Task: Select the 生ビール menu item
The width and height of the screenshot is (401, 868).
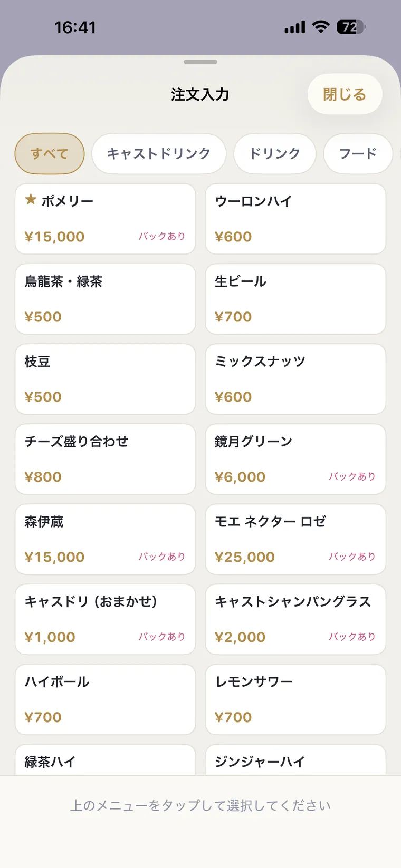Action: coord(295,299)
